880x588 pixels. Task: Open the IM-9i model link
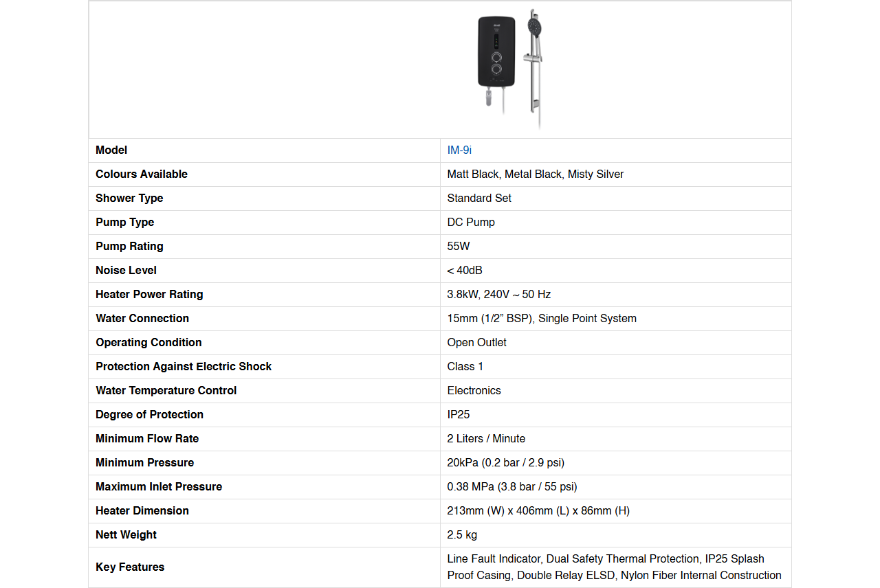[x=459, y=150]
